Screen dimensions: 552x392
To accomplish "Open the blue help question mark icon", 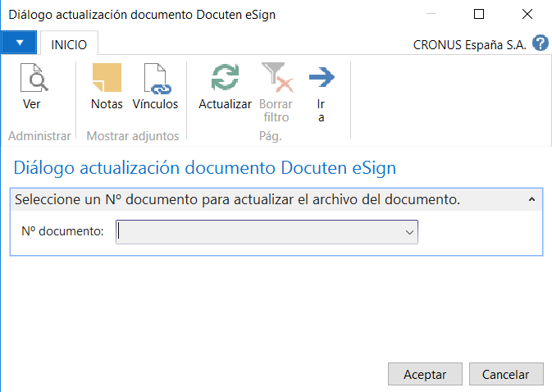I will 540,43.
